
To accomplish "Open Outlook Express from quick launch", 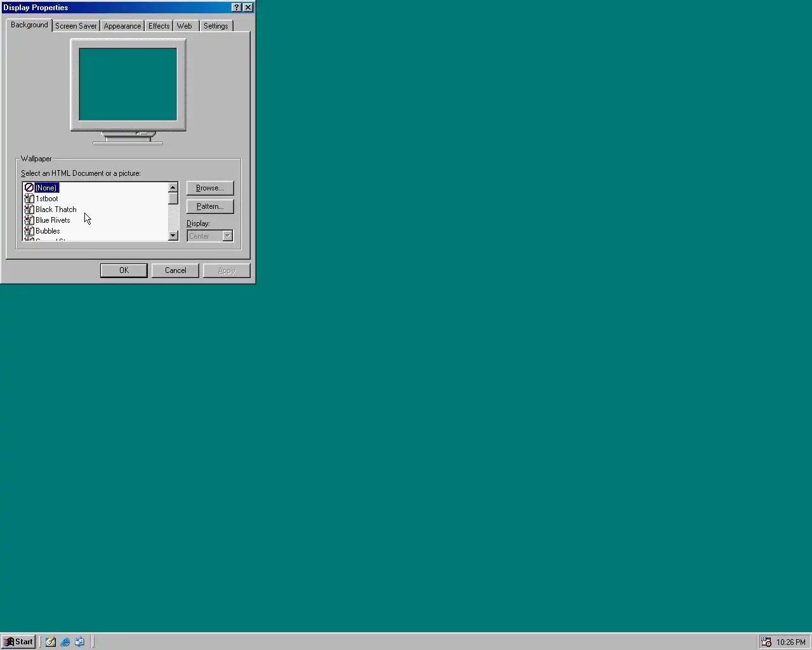I will pyautogui.click(x=80, y=642).
